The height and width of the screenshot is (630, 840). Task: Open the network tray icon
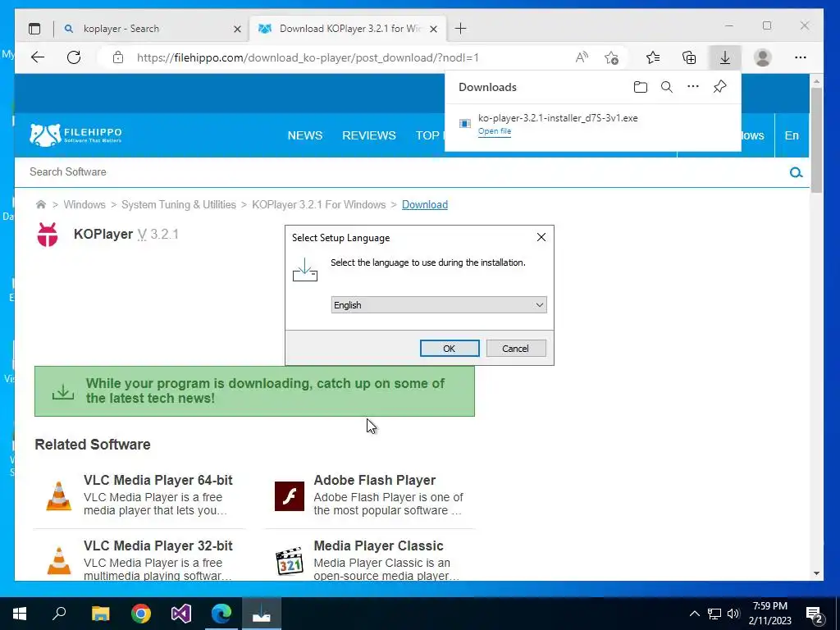pyautogui.click(x=714, y=614)
